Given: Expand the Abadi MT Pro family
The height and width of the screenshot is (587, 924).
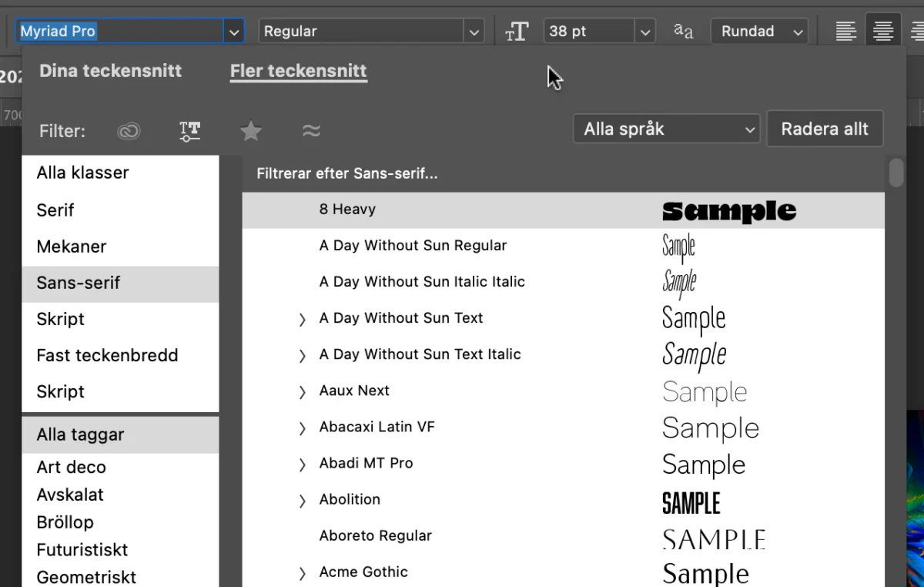Looking at the screenshot, I should [x=303, y=464].
